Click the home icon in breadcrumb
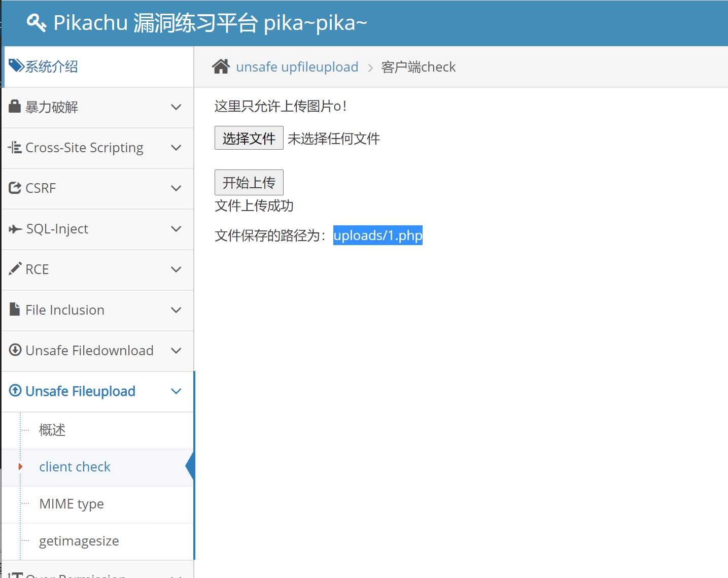 [221, 66]
